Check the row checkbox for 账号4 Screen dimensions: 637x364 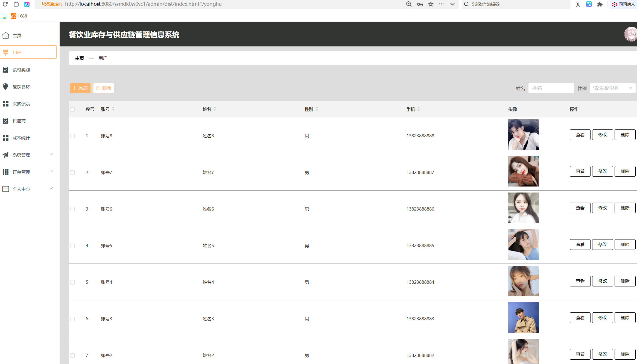[72, 282]
